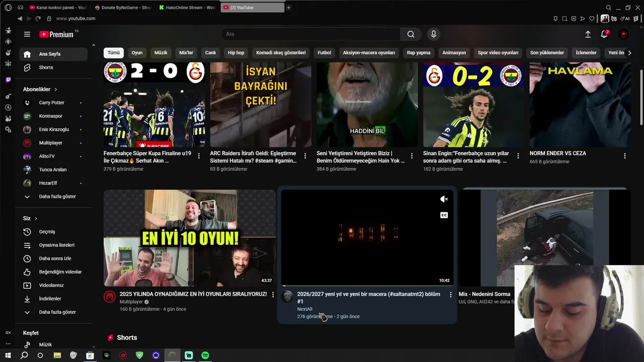Open AlitoTV subscription

[x=54, y=156]
